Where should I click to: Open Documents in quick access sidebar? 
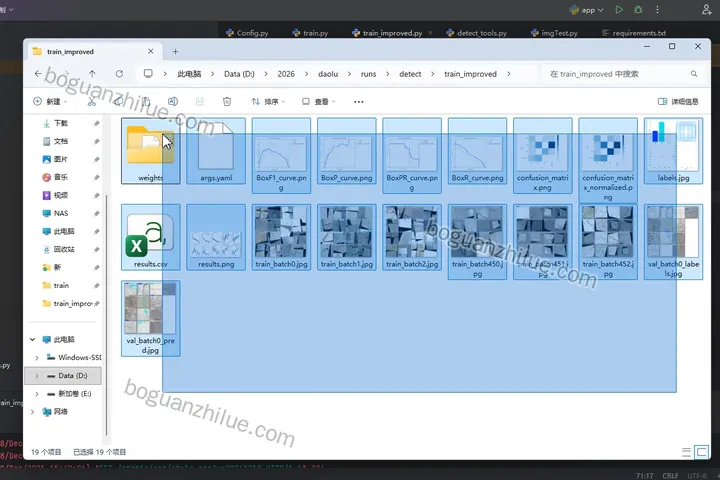pyautogui.click(x=61, y=141)
